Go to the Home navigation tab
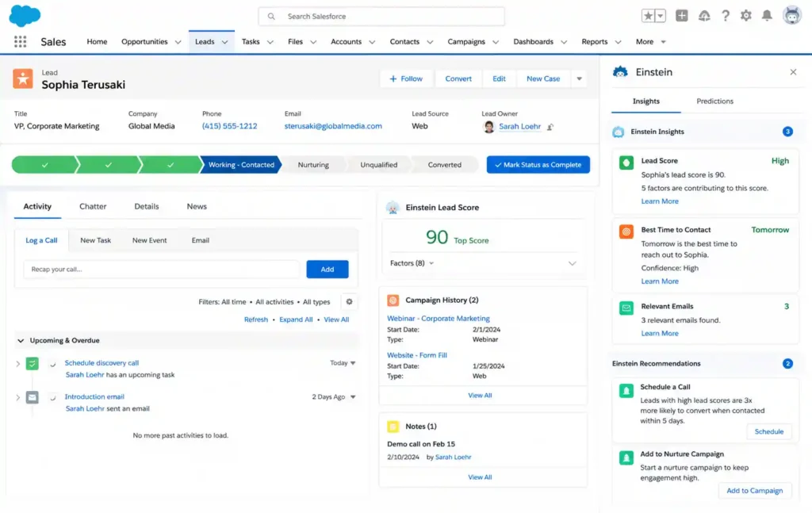Viewport: 812px width, 513px height. (97, 41)
